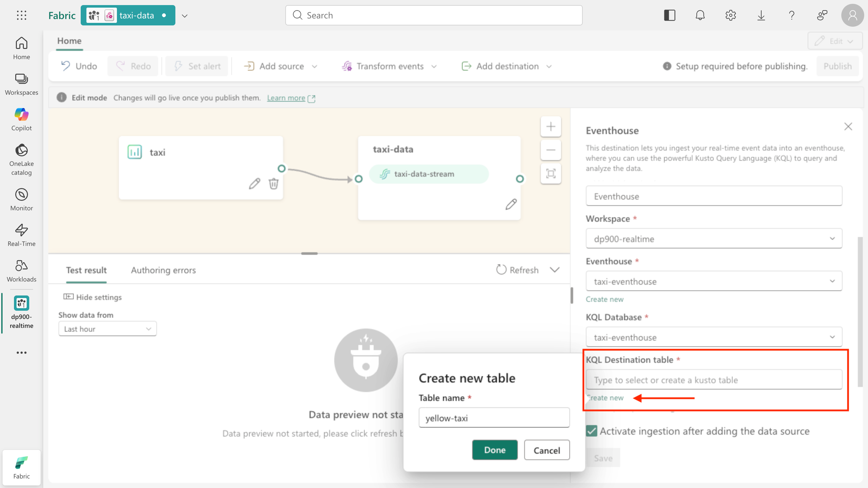This screenshot has width=868, height=488.
Task: Expand the taxi-data item title dropdown
Action: coord(185,16)
